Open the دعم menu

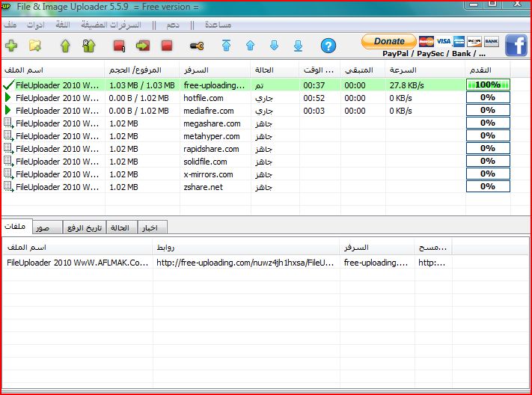coord(173,25)
